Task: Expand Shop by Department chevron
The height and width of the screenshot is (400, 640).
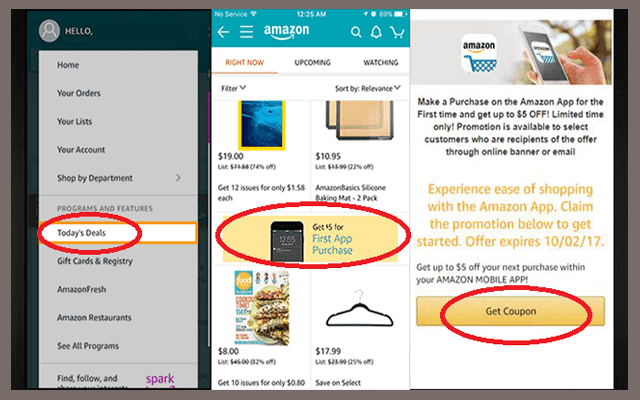Action: [178, 178]
